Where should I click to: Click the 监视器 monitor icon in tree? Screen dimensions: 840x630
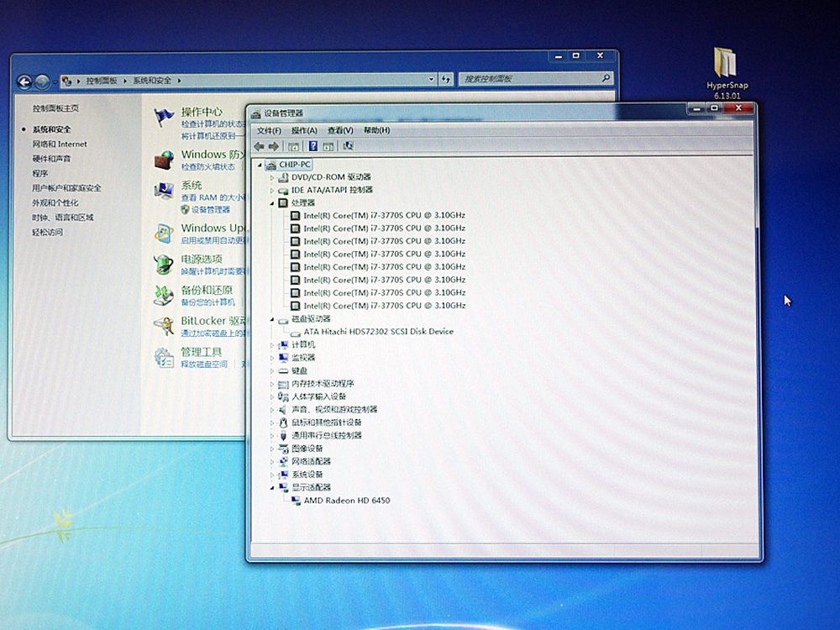click(x=283, y=358)
